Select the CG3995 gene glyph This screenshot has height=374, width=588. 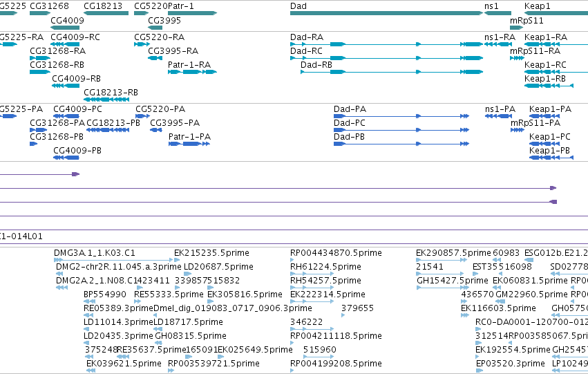coord(155,28)
